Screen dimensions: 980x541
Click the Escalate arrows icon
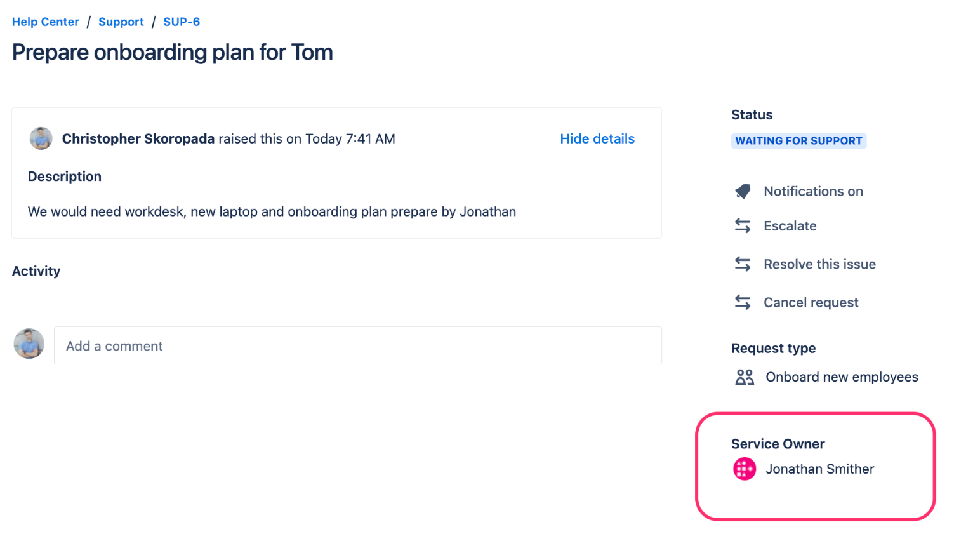click(743, 225)
